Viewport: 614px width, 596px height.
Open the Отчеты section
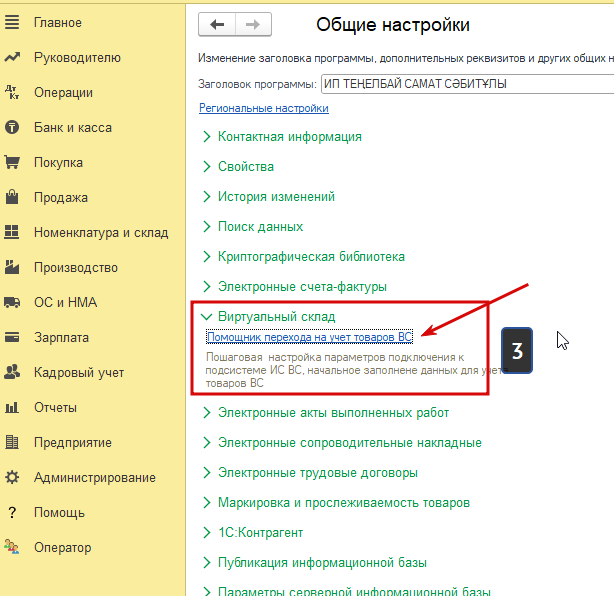coord(55,407)
